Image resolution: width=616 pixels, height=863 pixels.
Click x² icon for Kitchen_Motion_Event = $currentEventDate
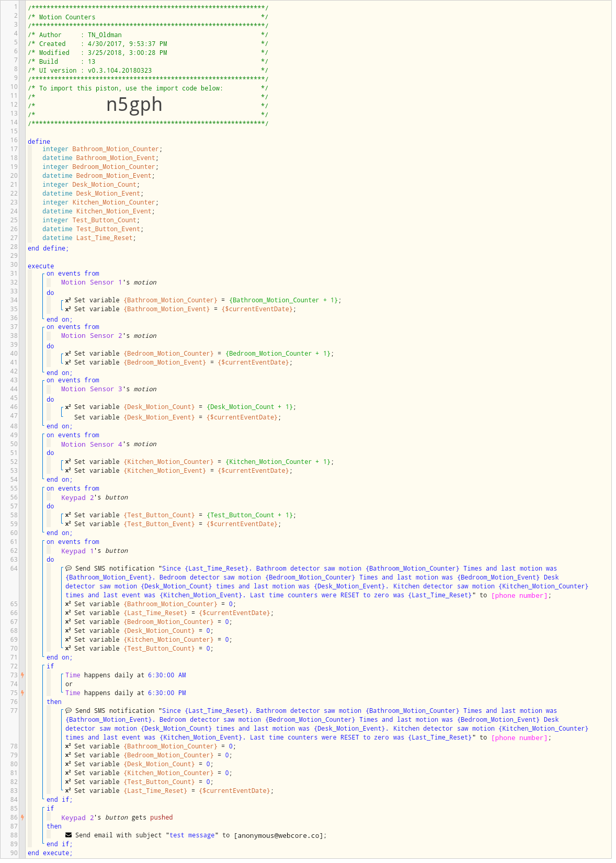coord(68,471)
